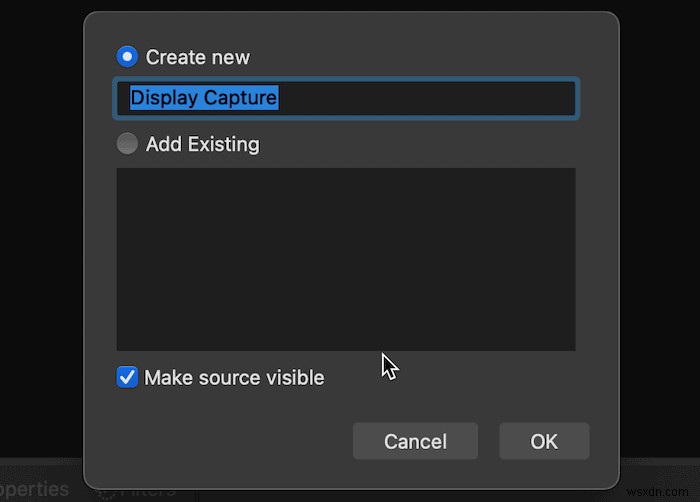Click the blue filled radio dot

pyautogui.click(x=128, y=57)
